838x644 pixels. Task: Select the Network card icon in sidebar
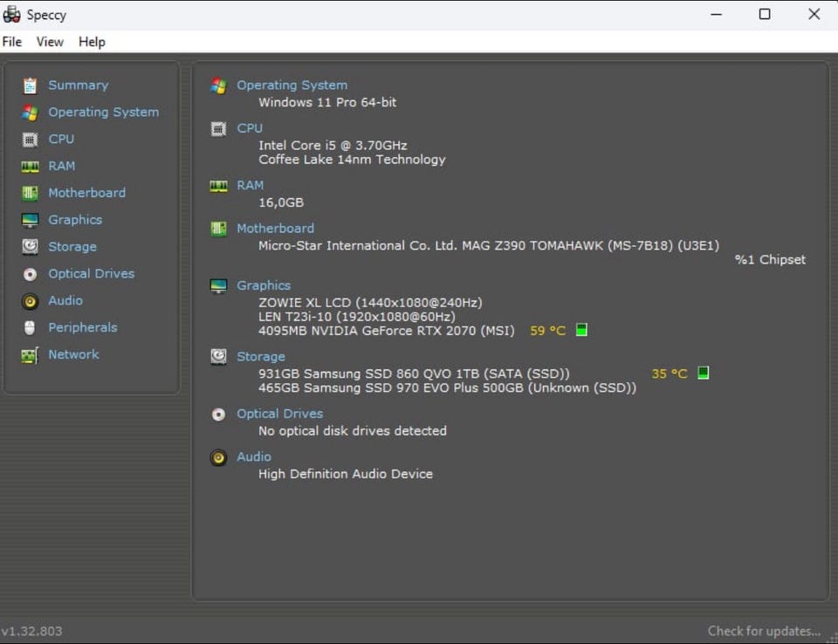pyautogui.click(x=30, y=355)
